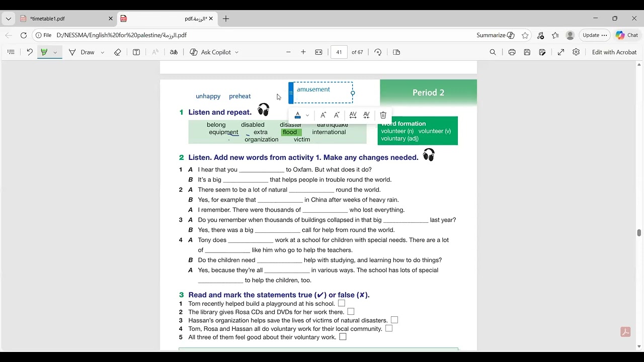Open Copilot Chat
The image size is (644, 362).
click(626, 35)
